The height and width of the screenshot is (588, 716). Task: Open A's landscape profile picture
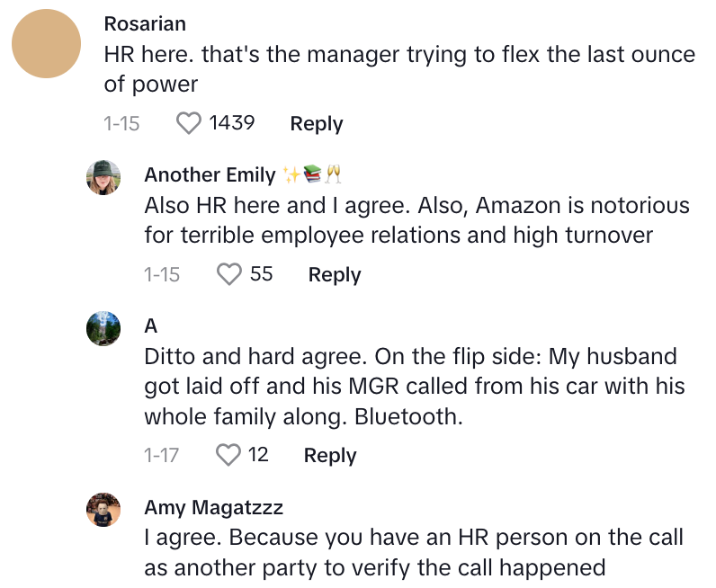(x=103, y=329)
